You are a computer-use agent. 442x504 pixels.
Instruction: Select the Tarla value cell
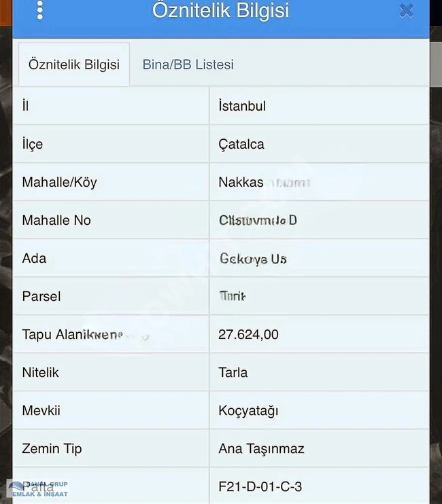tap(233, 372)
